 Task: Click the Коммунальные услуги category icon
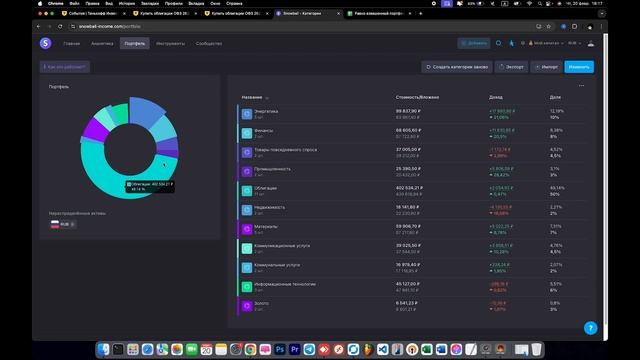[x=247, y=267]
